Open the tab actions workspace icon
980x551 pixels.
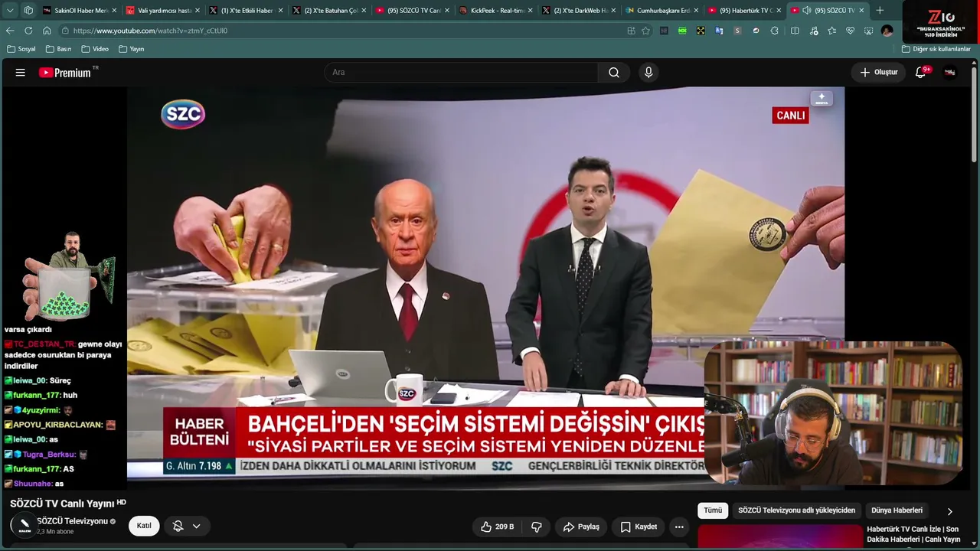[28, 11]
